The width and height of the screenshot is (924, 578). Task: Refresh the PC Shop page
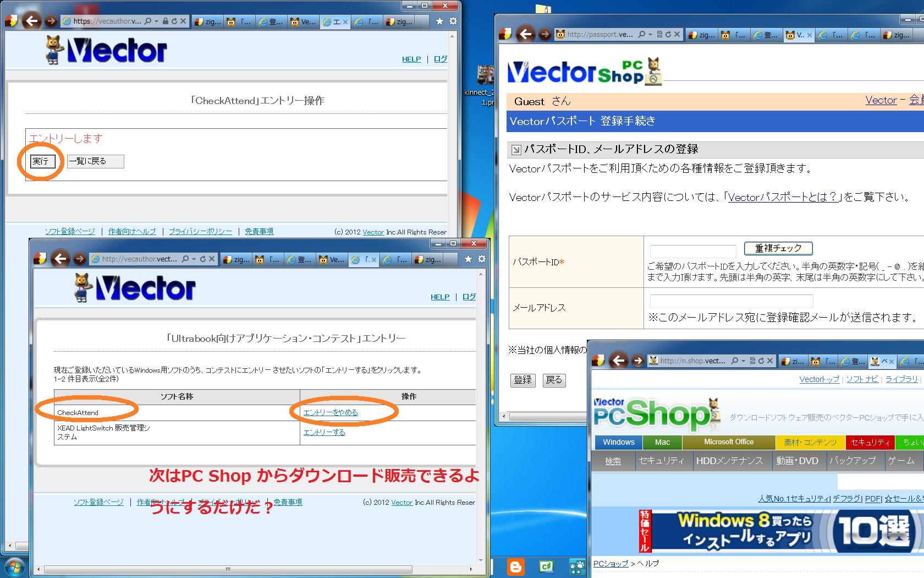[x=761, y=361]
